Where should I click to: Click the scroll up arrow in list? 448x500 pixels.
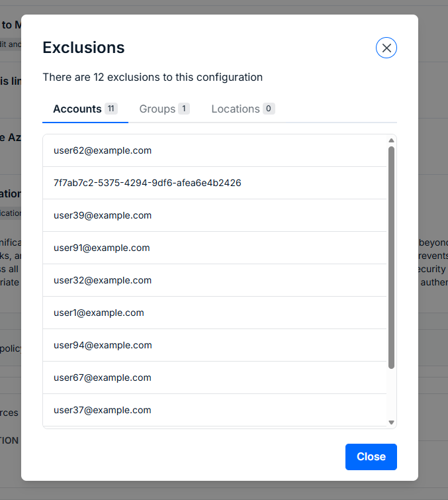click(x=391, y=140)
